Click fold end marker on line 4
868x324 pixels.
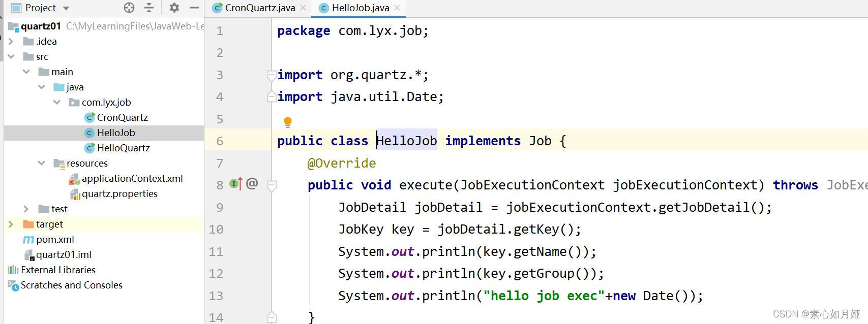click(272, 97)
